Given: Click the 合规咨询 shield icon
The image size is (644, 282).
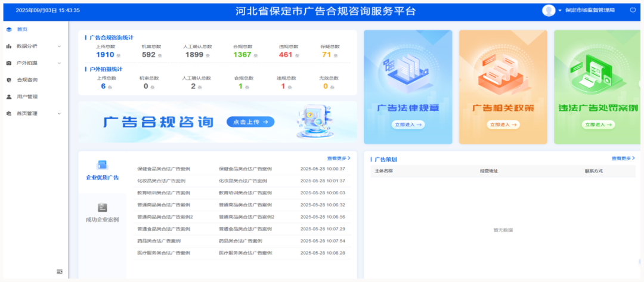Looking at the screenshot, I should coord(9,80).
